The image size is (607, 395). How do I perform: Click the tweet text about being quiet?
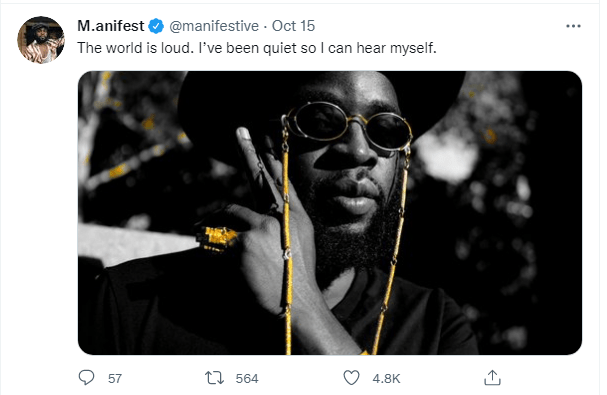pyautogui.click(x=257, y=48)
